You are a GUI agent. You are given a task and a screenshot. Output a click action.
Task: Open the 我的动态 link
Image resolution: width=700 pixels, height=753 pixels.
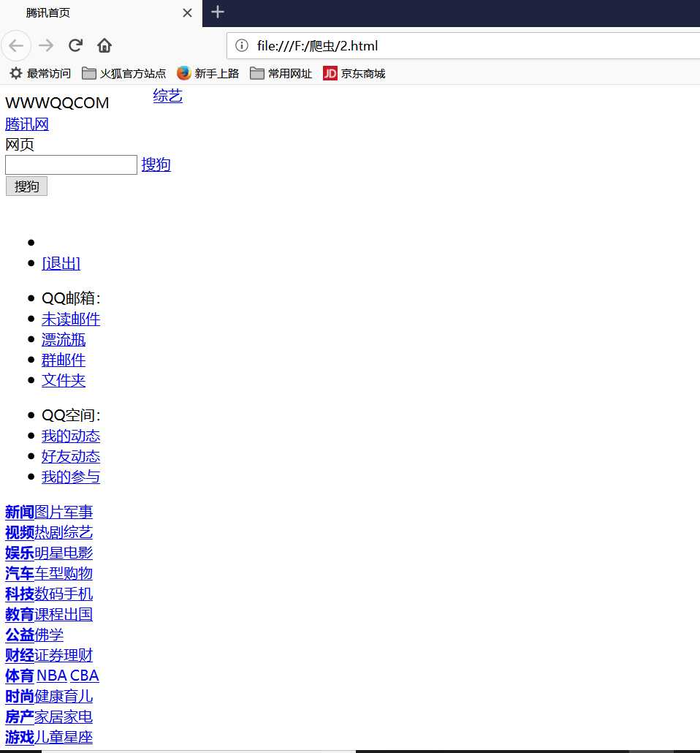pos(71,436)
